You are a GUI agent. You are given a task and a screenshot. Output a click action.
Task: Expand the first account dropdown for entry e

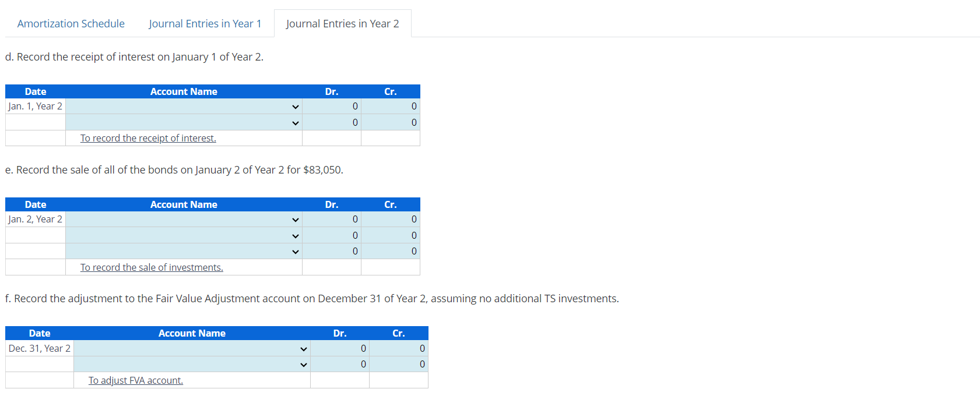tap(296, 220)
